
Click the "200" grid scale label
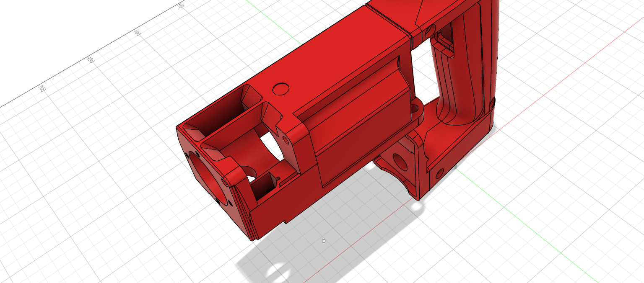pos(42,88)
